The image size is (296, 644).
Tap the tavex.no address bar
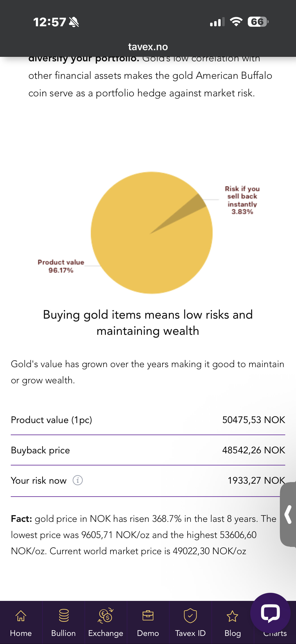click(148, 47)
